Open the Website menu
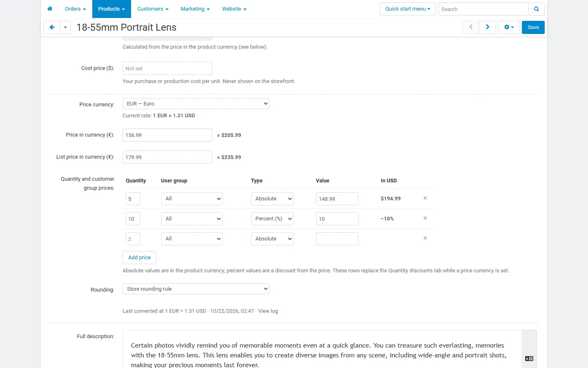Screen dimensions: 588x368 tap(234, 9)
